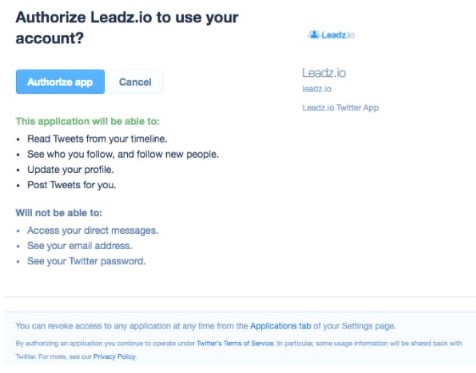Select the 'Read Tweets from your timeline' item
The image size is (476, 373).
pyautogui.click(x=97, y=139)
